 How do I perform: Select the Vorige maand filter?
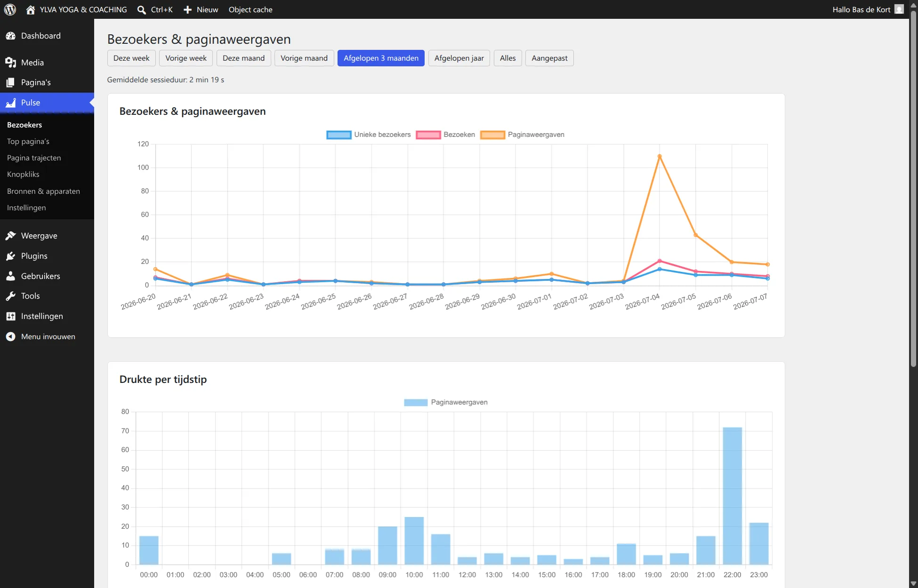pos(304,58)
